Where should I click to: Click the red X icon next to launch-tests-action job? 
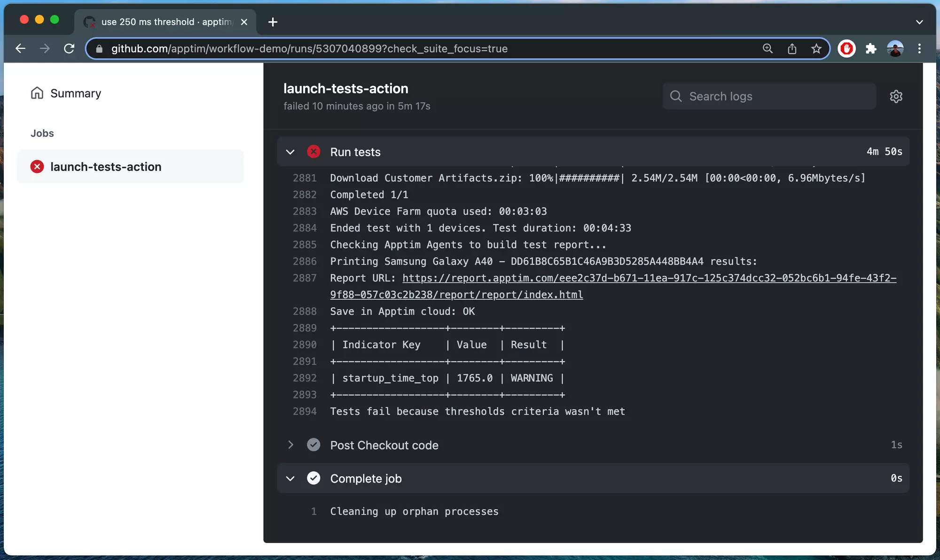(x=37, y=167)
